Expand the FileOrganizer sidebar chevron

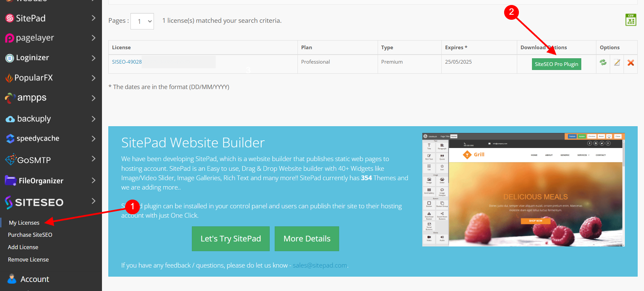[x=94, y=180]
